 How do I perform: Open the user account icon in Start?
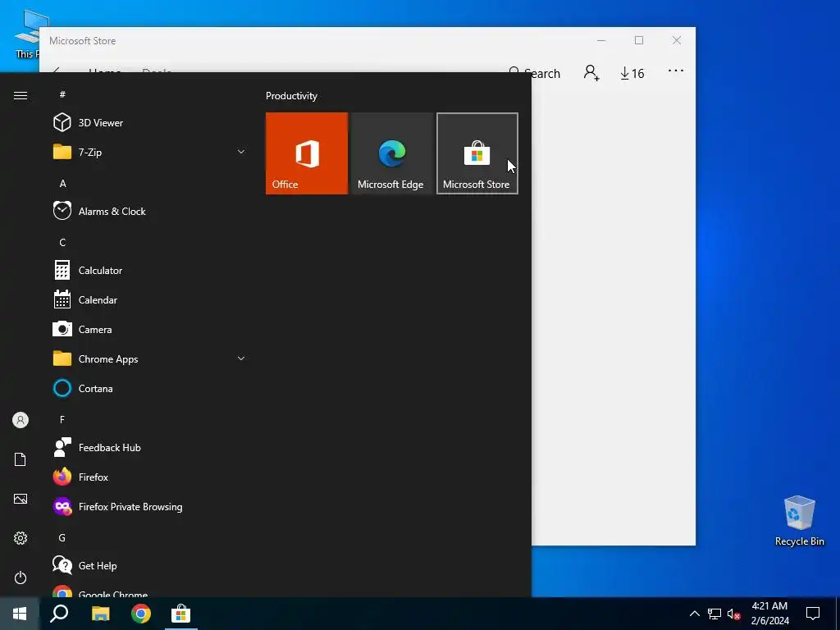coord(21,420)
